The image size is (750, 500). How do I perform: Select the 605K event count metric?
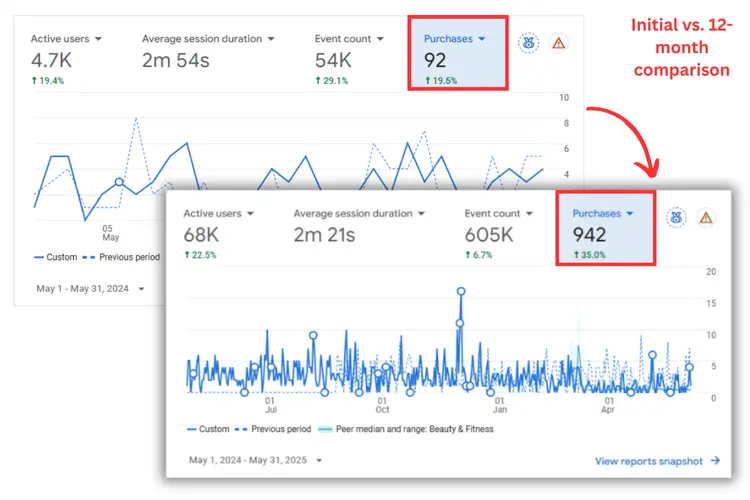488,235
